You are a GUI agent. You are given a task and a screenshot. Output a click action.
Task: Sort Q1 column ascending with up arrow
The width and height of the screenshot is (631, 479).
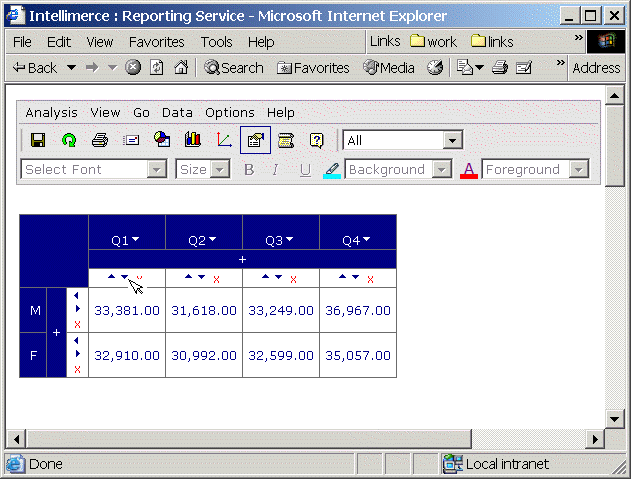pyautogui.click(x=111, y=277)
